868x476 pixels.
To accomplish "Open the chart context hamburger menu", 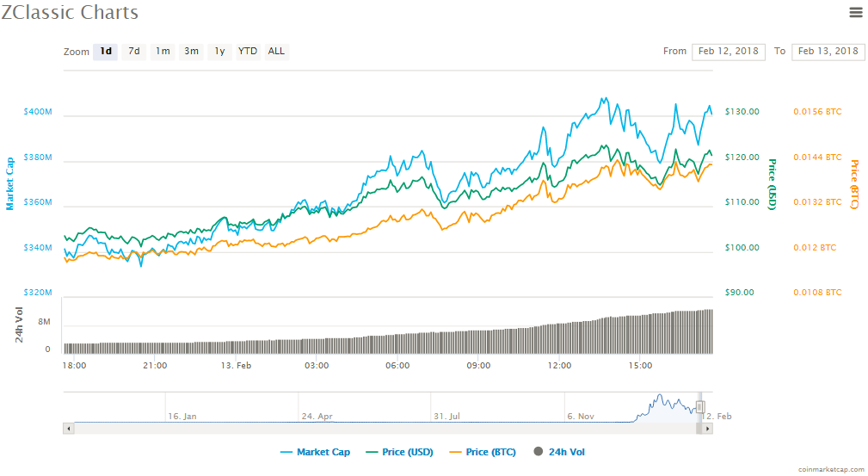I will tap(856, 12).
